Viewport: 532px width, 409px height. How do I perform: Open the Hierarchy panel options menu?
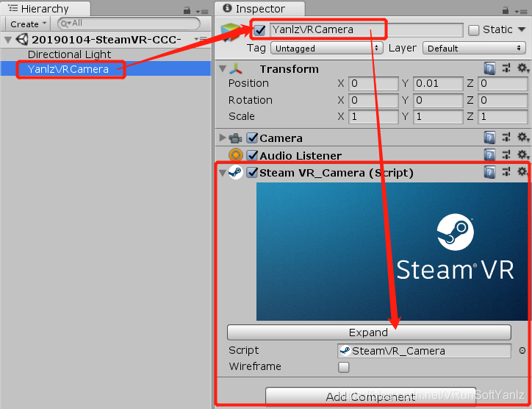(203, 12)
